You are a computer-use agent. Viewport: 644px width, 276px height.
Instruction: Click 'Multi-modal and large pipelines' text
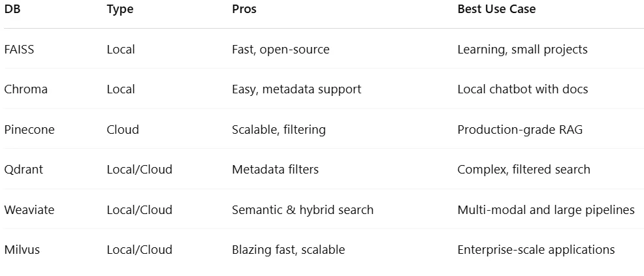pos(546,210)
